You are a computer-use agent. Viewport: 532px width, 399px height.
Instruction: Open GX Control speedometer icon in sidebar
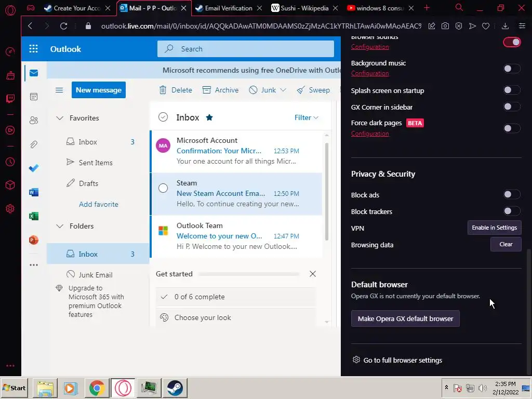10,51
